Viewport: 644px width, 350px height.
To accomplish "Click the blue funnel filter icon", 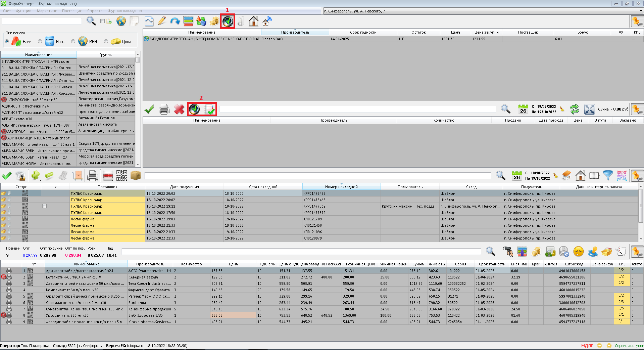I will 608,175.
